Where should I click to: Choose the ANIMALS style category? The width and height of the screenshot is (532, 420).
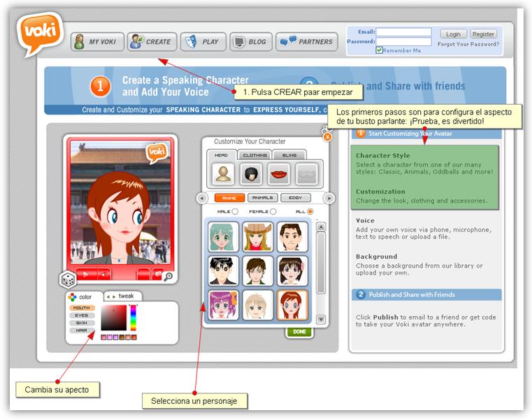(x=263, y=198)
